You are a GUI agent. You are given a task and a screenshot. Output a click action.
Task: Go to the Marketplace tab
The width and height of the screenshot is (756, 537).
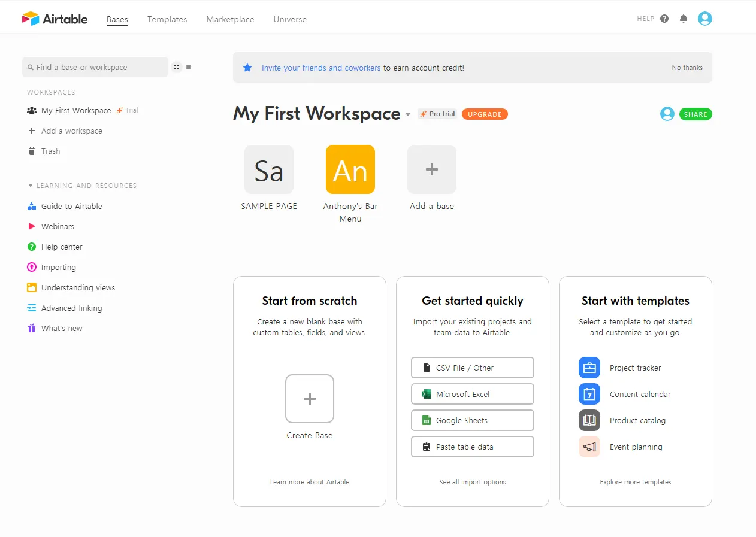pyautogui.click(x=230, y=19)
